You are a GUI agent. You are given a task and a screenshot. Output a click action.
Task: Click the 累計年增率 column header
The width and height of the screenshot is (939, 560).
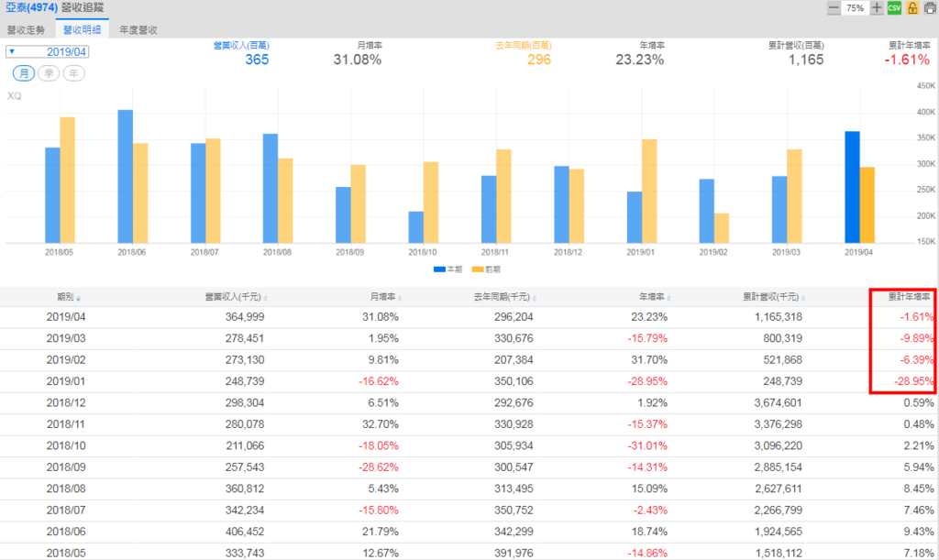tap(909, 297)
